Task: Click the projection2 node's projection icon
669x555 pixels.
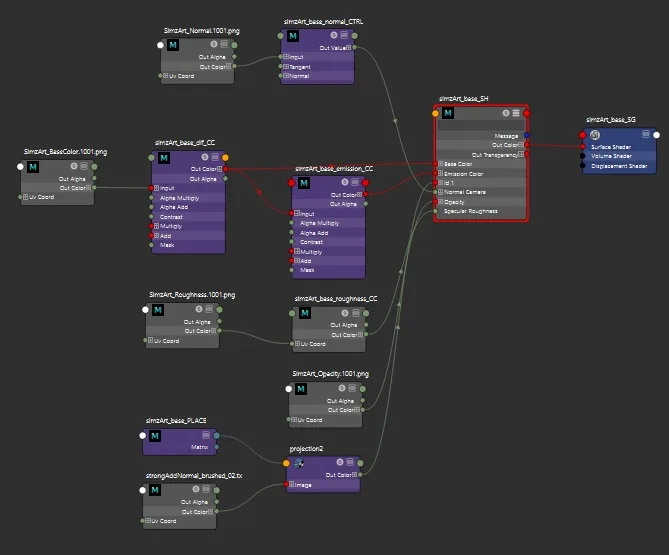Action: (298, 463)
